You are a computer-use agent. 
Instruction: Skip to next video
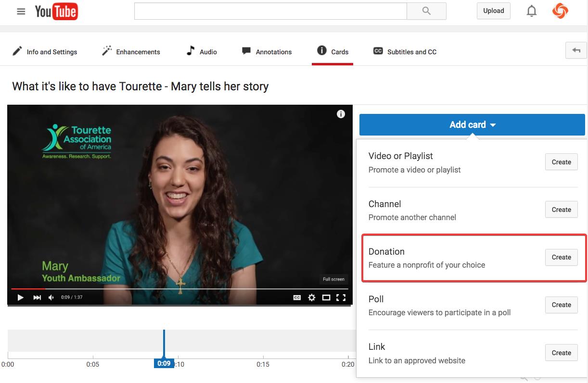pos(37,297)
